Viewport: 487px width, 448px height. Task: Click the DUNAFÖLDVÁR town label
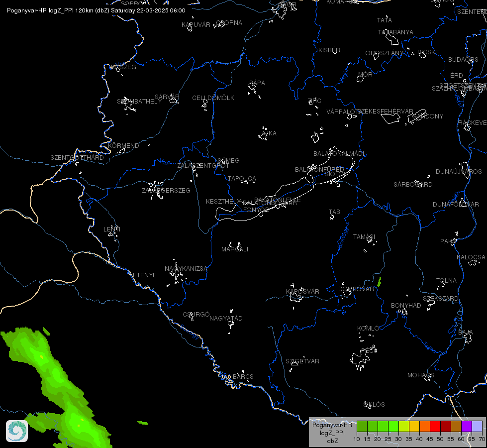click(x=456, y=205)
